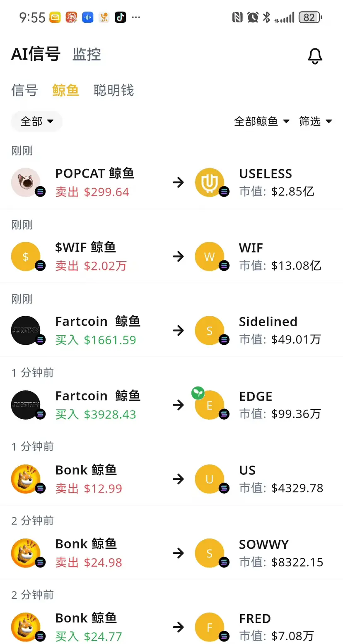The image size is (343, 644).
Task: Open the notification bell icon
Action: (315, 56)
